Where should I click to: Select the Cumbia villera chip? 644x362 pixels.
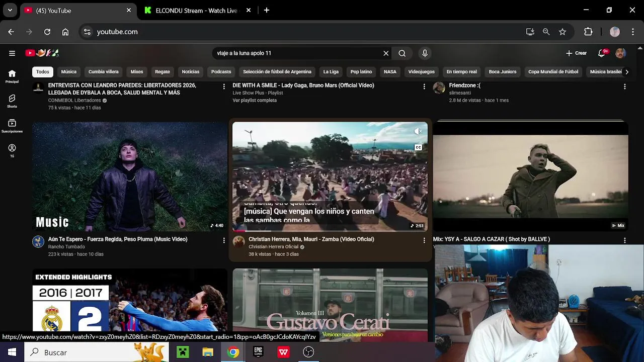[x=104, y=71]
